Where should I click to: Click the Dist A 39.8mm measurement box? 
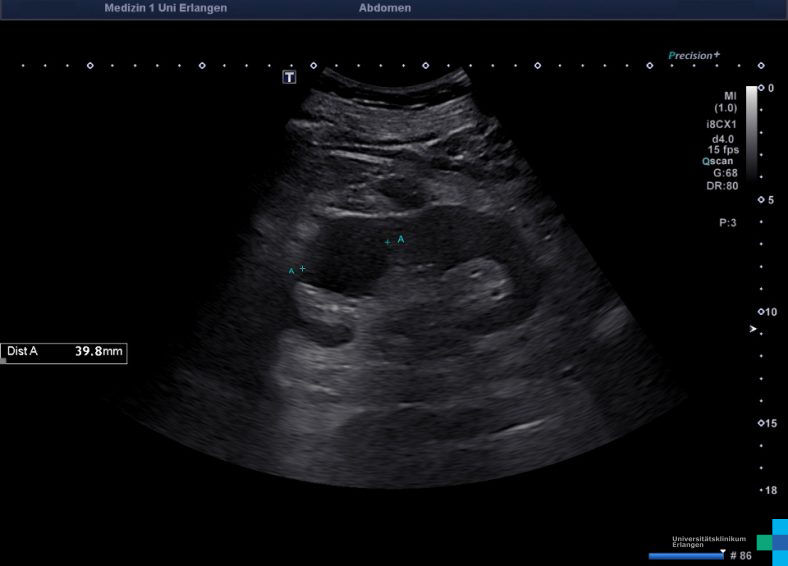pos(64,352)
